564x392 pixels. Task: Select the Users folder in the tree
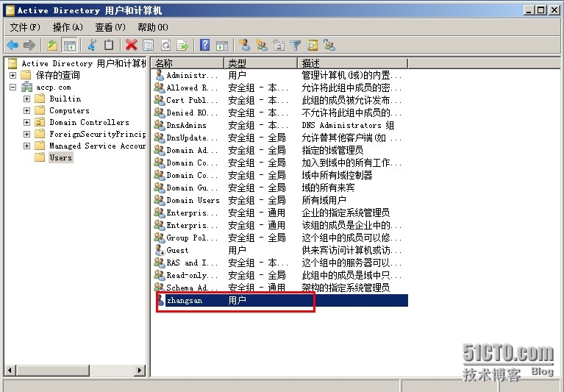[61, 157]
